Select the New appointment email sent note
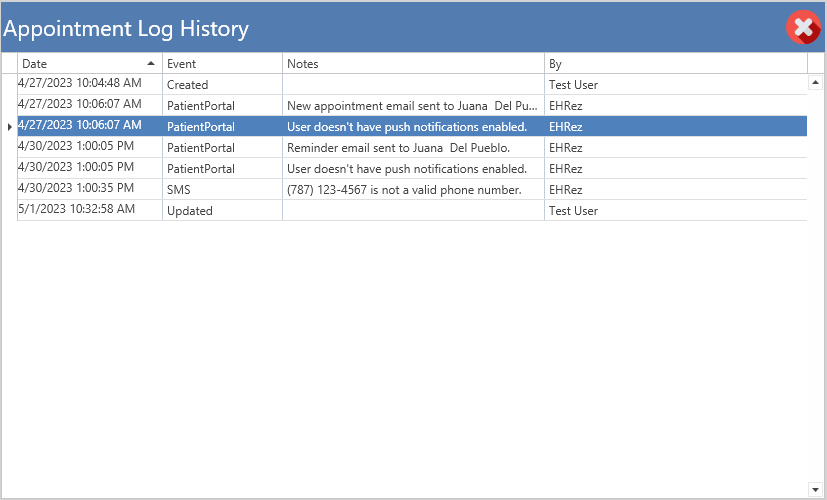This screenshot has height=500, width=827. click(x=412, y=105)
